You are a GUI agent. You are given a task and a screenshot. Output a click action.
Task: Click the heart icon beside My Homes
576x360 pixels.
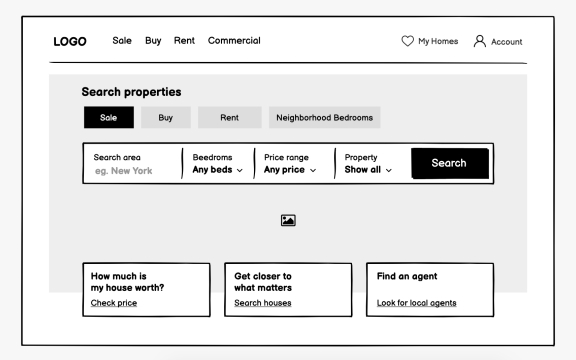(x=407, y=41)
